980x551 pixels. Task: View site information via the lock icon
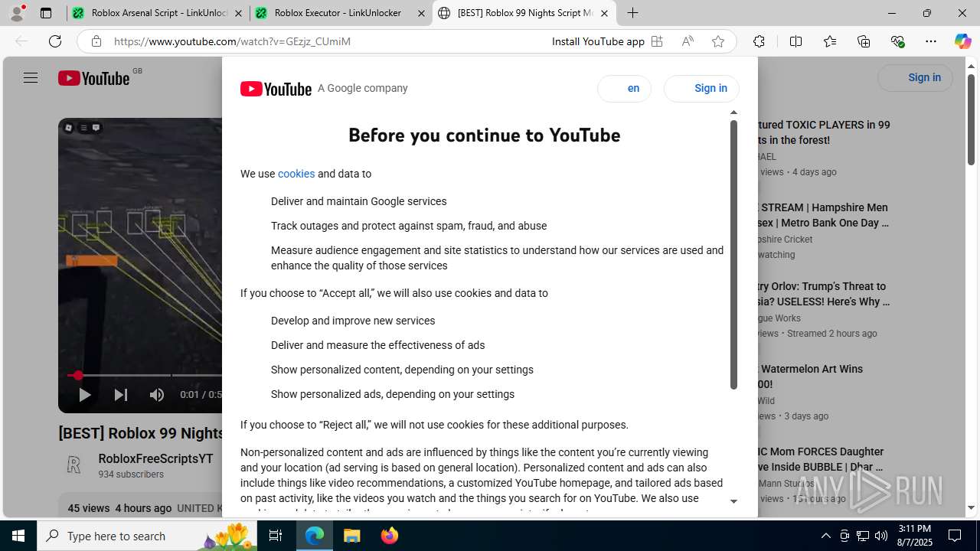point(96,41)
